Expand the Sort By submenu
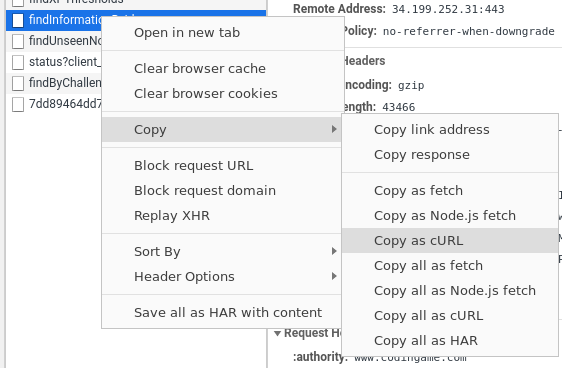 [222, 252]
